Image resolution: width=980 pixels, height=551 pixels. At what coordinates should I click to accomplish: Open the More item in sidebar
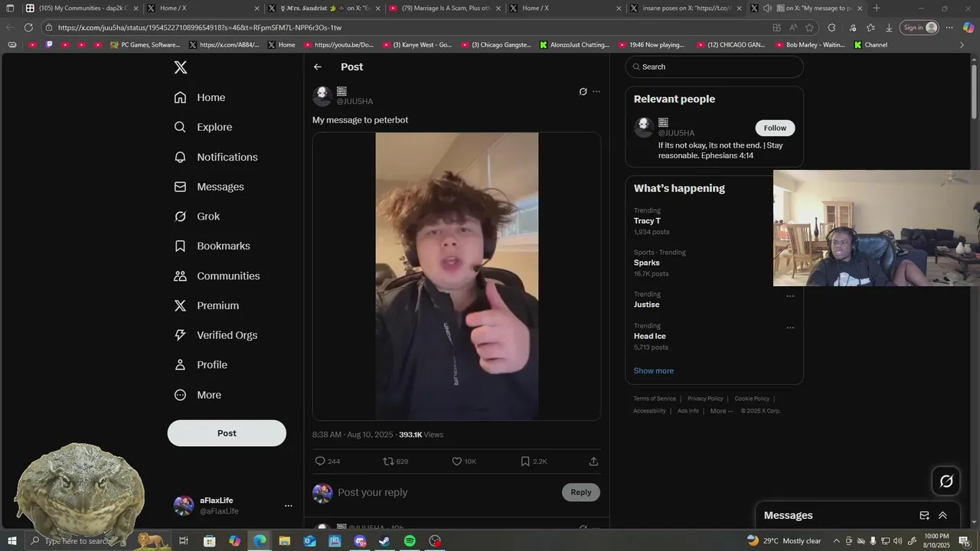(198, 395)
